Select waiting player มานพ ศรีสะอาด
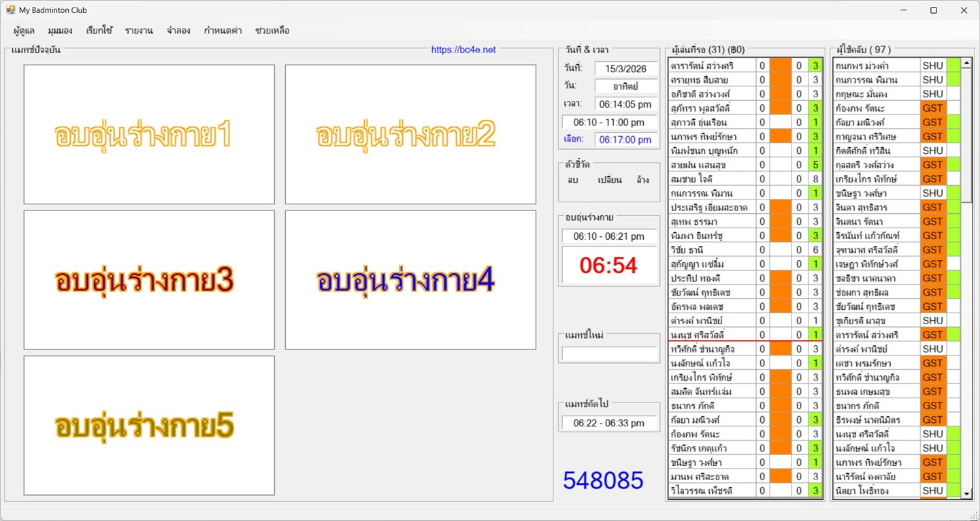 pos(712,477)
